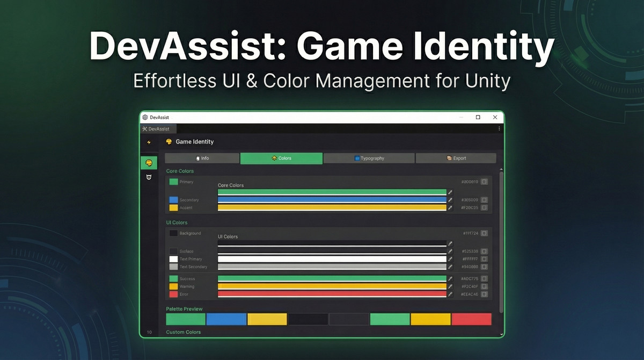Open the Primary green color field
This screenshot has height=360, width=644.
pyautogui.click(x=332, y=192)
